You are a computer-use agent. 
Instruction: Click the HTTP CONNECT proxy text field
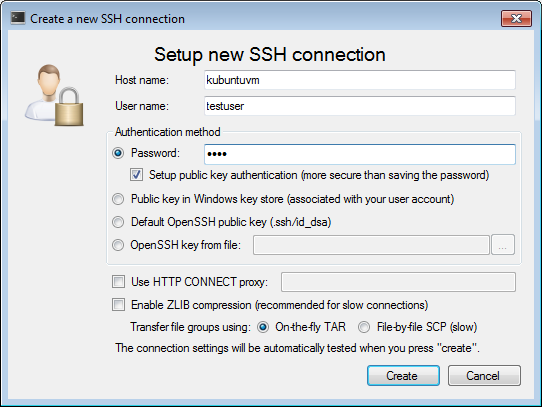[x=398, y=282]
